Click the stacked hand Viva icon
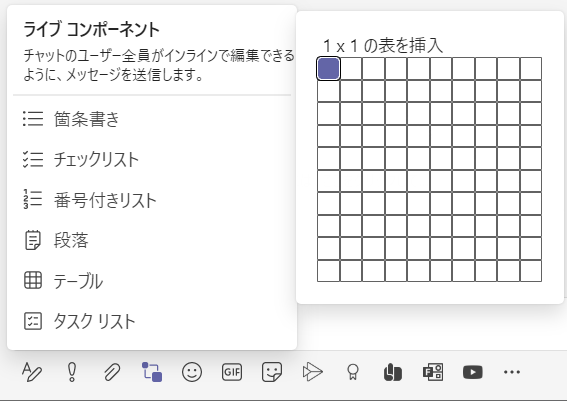Screen dimensions: 567x401 point(392,372)
